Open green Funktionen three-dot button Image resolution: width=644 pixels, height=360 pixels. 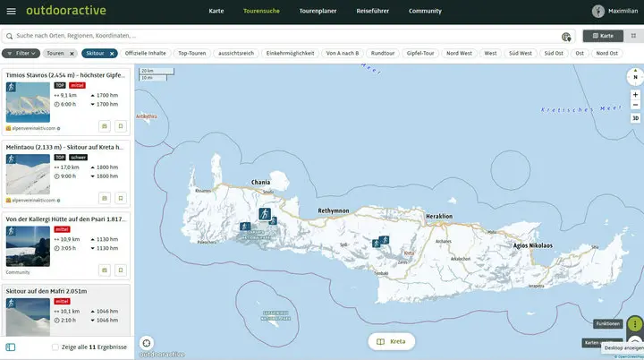(634, 323)
